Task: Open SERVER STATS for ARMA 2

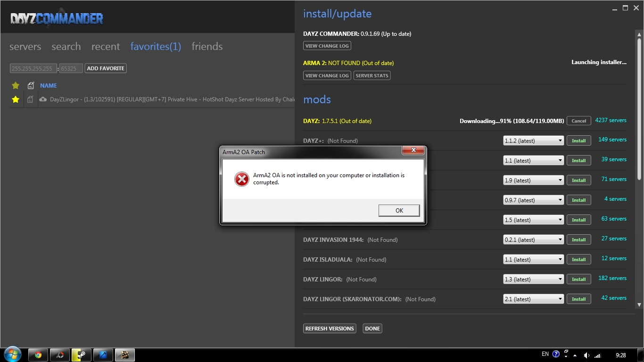Action: [x=372, y=75]
